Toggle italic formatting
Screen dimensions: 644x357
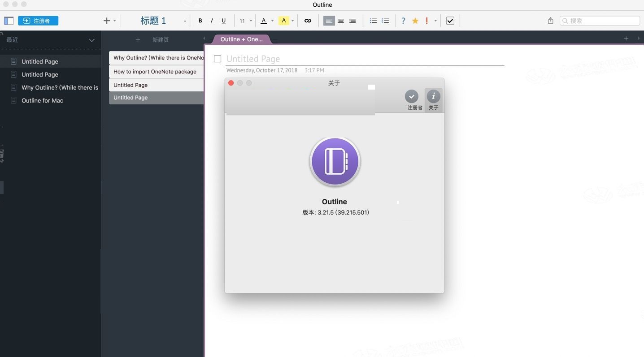pos(212,21)
